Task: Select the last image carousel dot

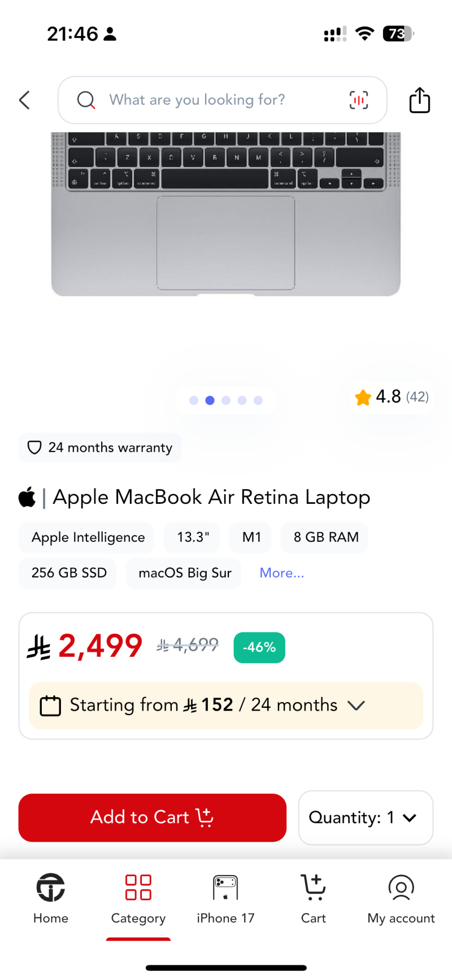Action: click(258, 400)
